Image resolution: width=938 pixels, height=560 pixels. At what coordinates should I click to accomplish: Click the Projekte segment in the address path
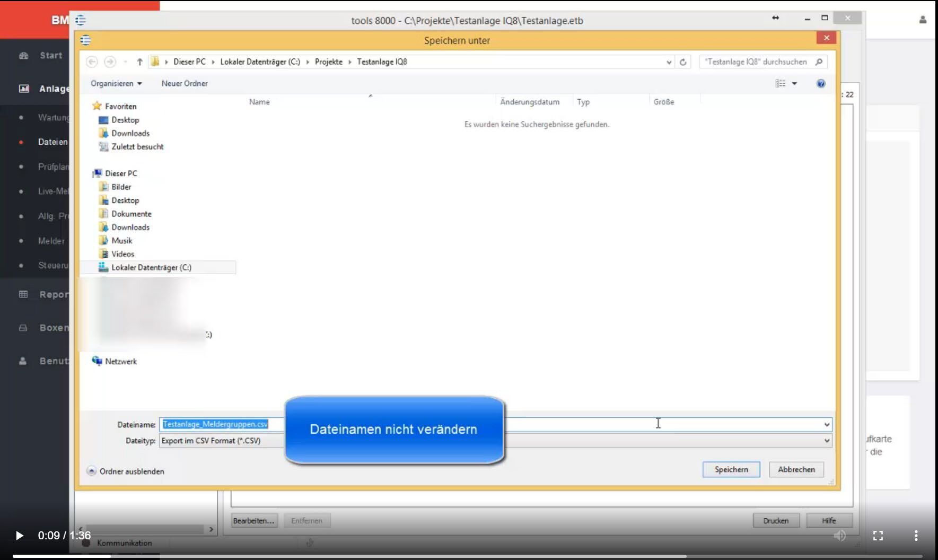(329, 62)
